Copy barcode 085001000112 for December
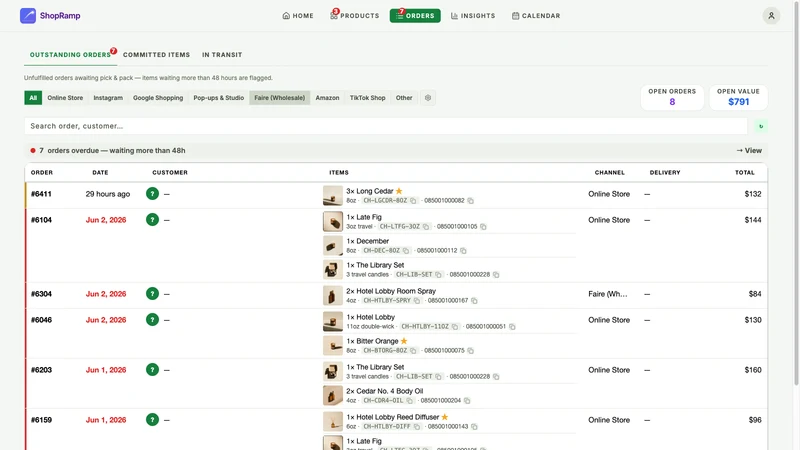The height and width of the screenshot is (450, 800). 463,251
